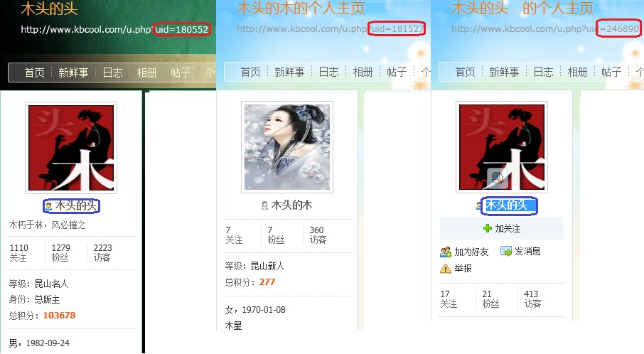Click user icon beside left 木头的头 name
This screenshot has width=644, height=354.
(x=48, y=205)
